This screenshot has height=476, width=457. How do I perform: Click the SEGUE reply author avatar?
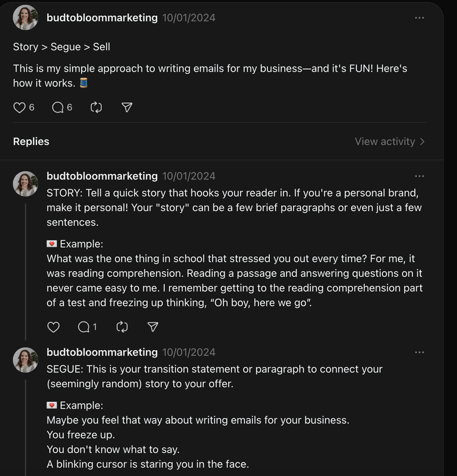pos(26,360)
